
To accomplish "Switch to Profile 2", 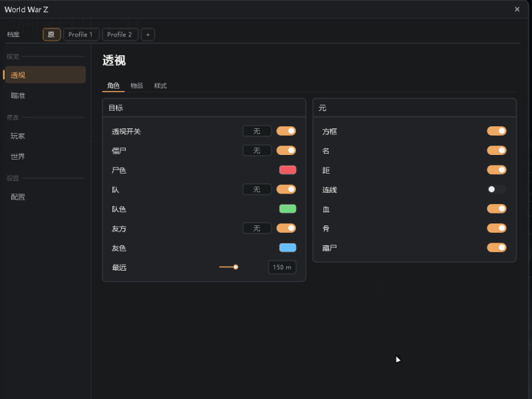I will (120, 35).
